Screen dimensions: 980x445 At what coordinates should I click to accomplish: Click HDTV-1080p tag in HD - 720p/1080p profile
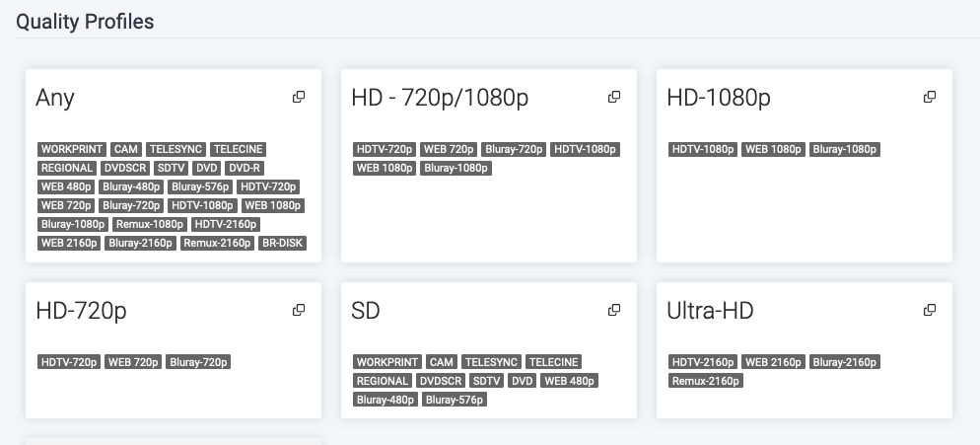click(x=585, y=149)
